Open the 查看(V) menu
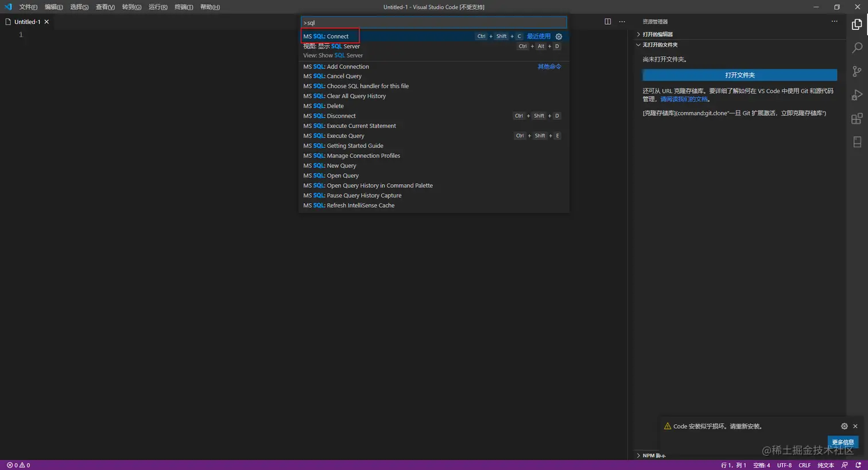 [x=105, y=7]
